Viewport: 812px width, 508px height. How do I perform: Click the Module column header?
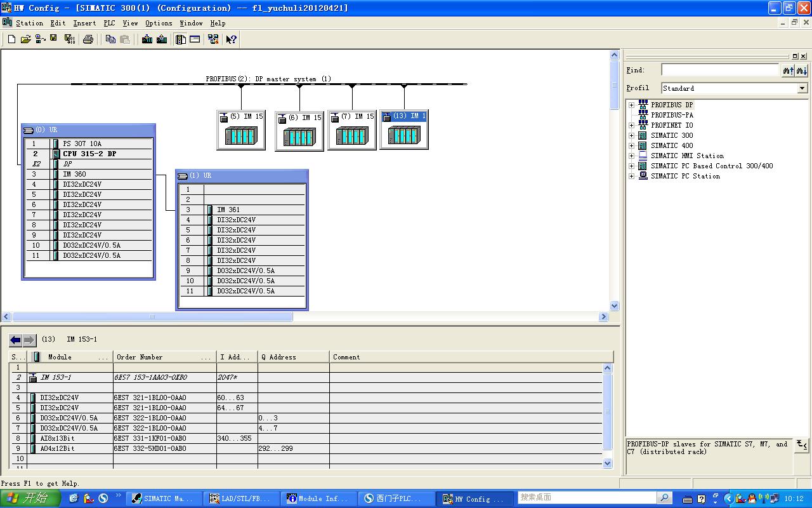click(72, 357)
